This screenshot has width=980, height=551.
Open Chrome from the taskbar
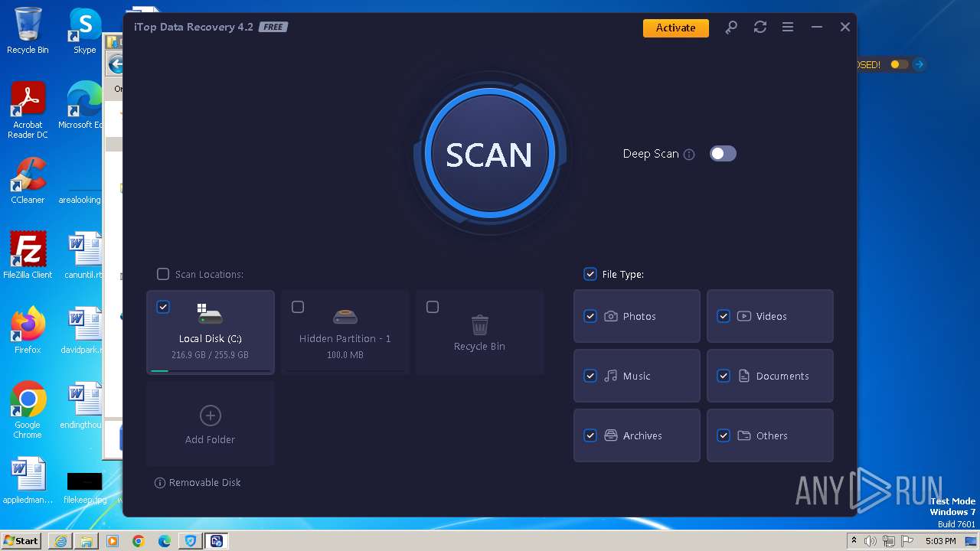[139, 541]
